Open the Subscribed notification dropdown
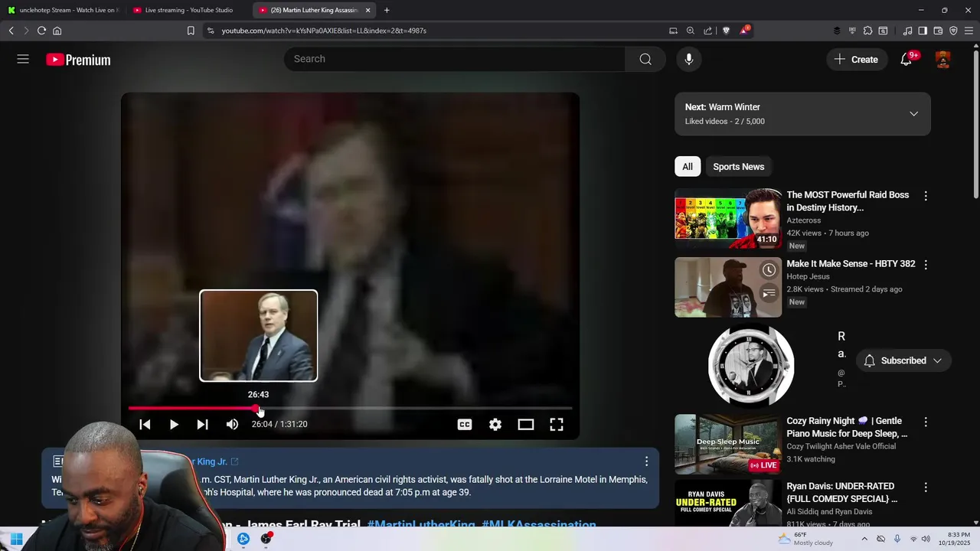 903,360
